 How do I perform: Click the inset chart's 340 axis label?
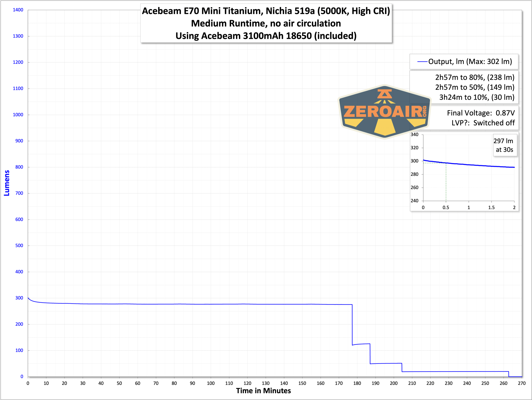[x=414, y=135]
